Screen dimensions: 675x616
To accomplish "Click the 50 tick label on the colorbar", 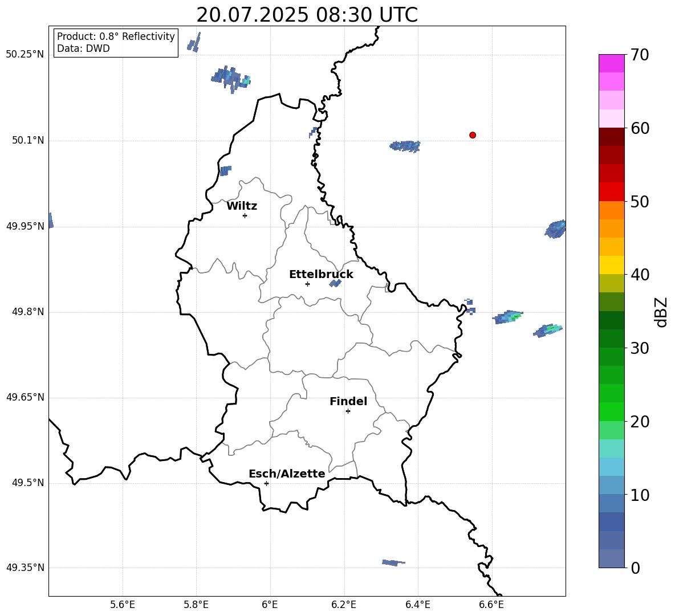I will 640,201.
